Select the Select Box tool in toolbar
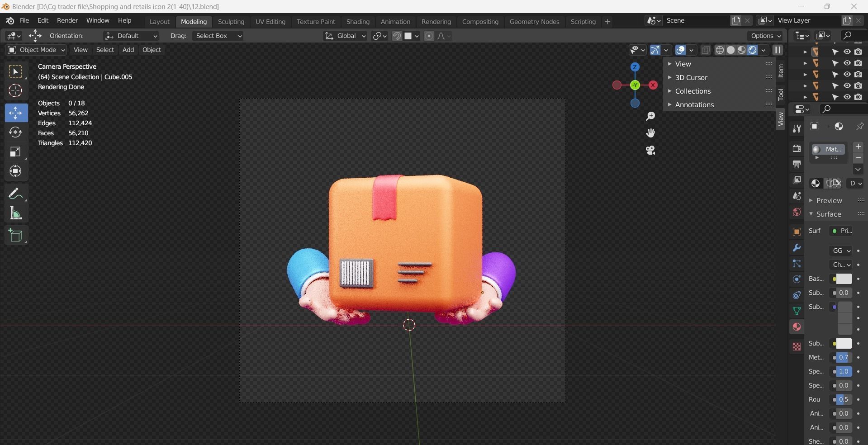 [x=16, y=72]
